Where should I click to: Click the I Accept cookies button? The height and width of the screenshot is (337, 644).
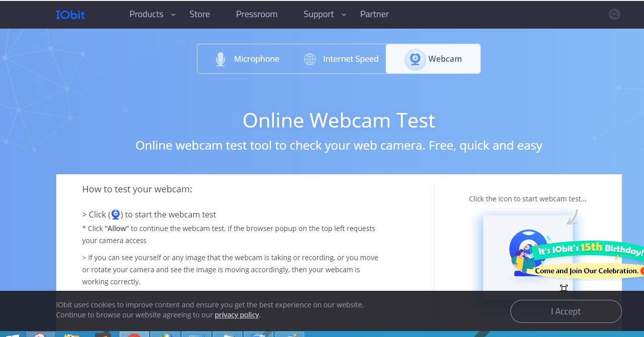566,311
